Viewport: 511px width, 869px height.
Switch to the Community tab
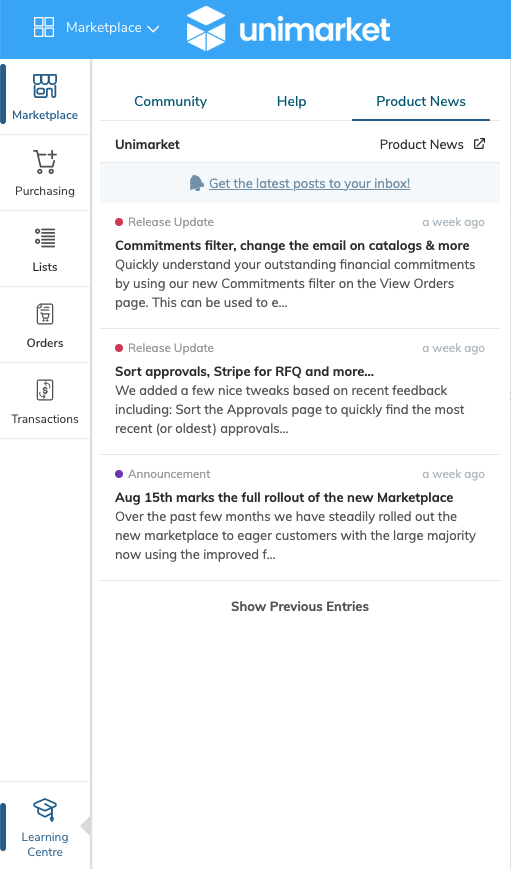pyautogui.click(x=171, y=101)
